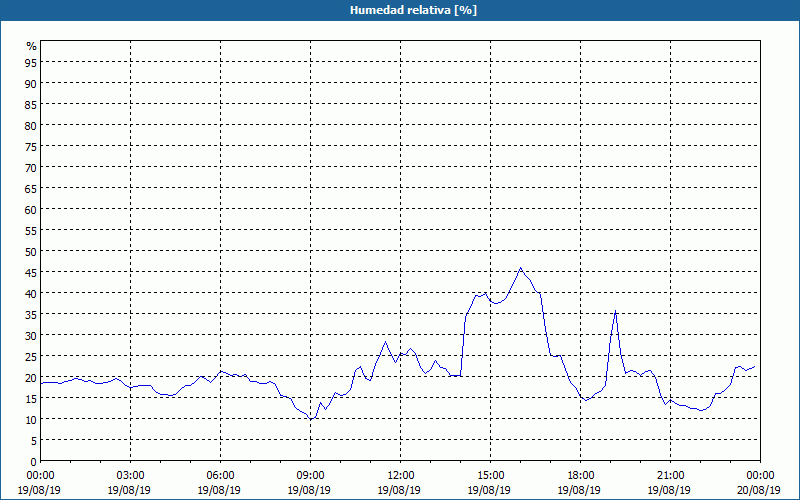This screenshot has height=500, width=800.
Task: Select the y-axis label '55'
Action: point(31,230)
